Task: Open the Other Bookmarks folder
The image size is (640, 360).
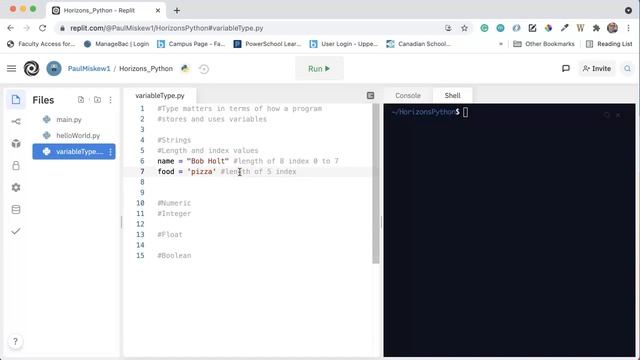Action: pyautogui.click(x=544, y=44)
